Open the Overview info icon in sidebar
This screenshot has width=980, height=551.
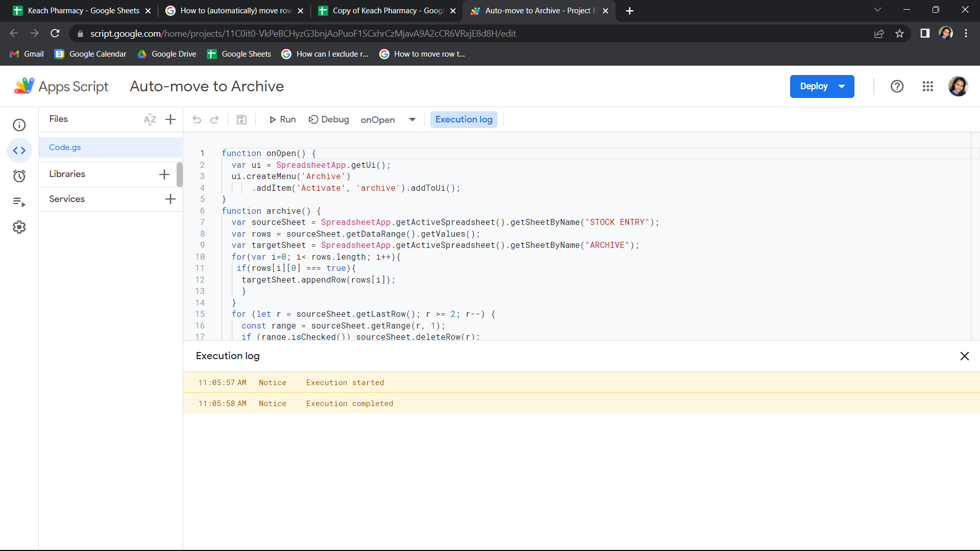click(19, 125)
